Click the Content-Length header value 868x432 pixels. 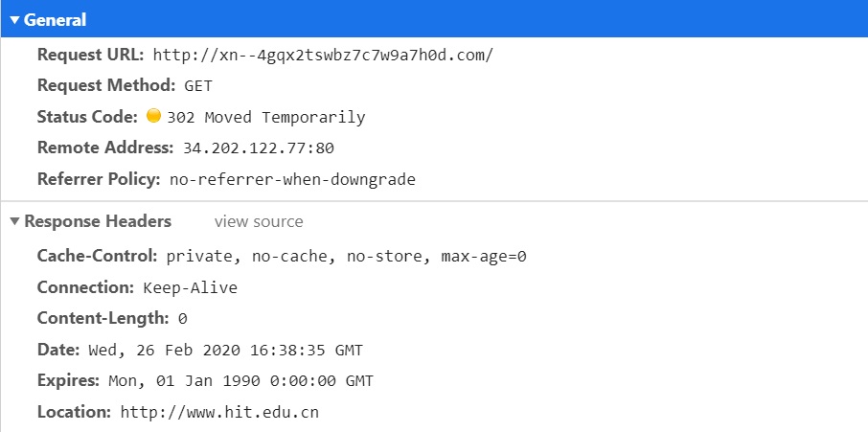(x=182, y=319)
